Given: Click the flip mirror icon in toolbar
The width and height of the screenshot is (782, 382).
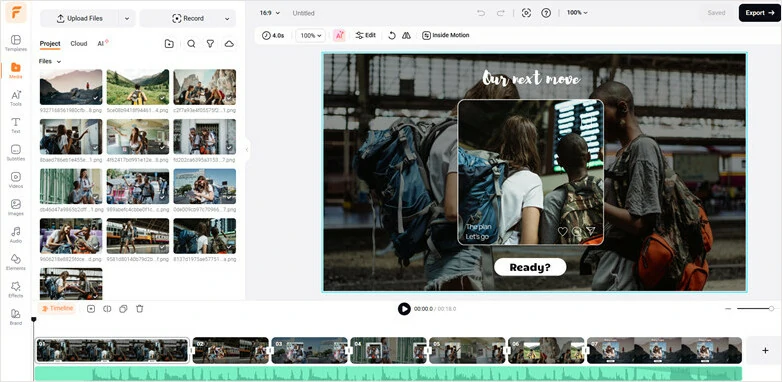Looking at the screenshot, I should click(406, 35).
